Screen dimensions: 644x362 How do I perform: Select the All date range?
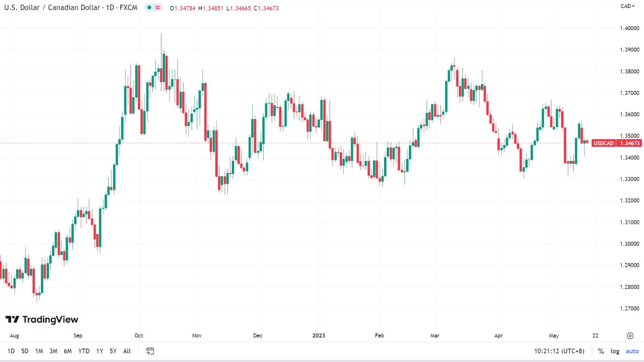[x=127, y=351]
